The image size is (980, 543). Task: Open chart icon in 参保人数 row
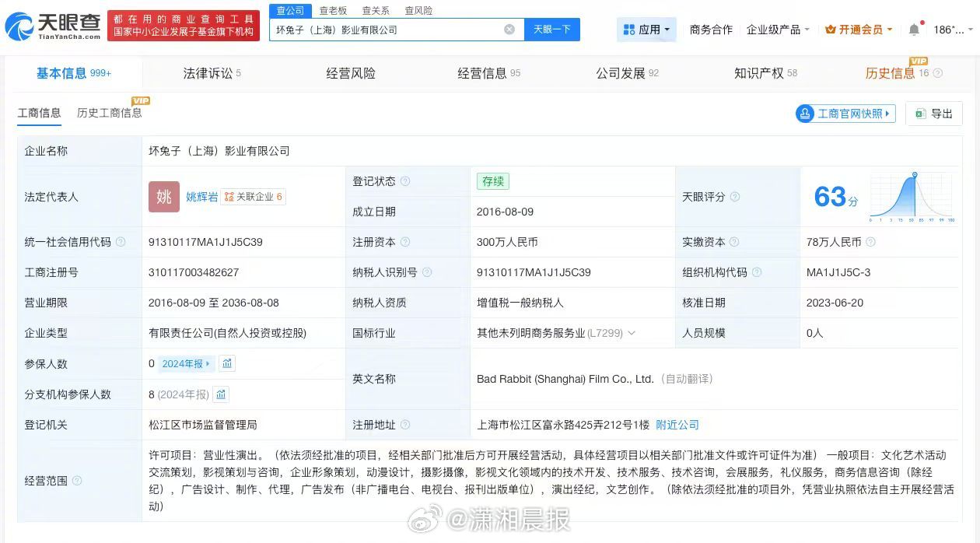coord(226,363)
